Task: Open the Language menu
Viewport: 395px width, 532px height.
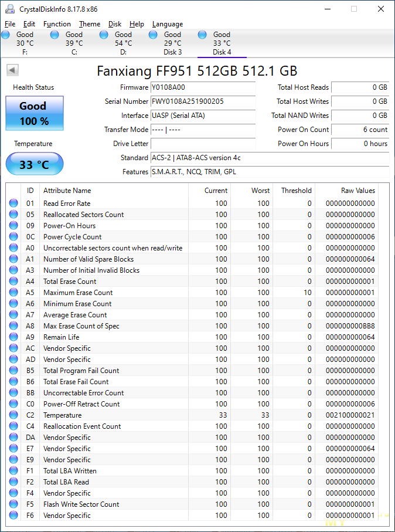Action: point(168,24)
